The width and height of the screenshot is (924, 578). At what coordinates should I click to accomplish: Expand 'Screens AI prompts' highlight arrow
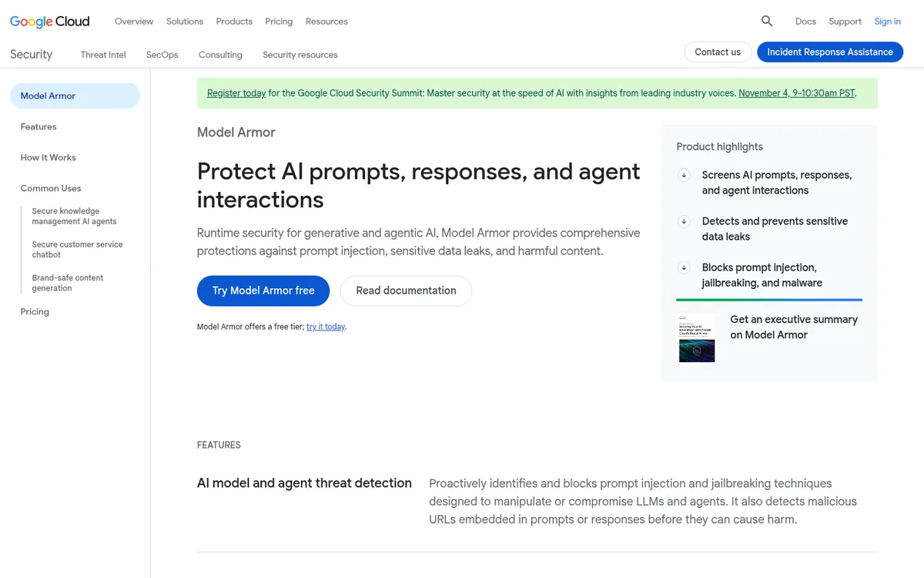684,175
